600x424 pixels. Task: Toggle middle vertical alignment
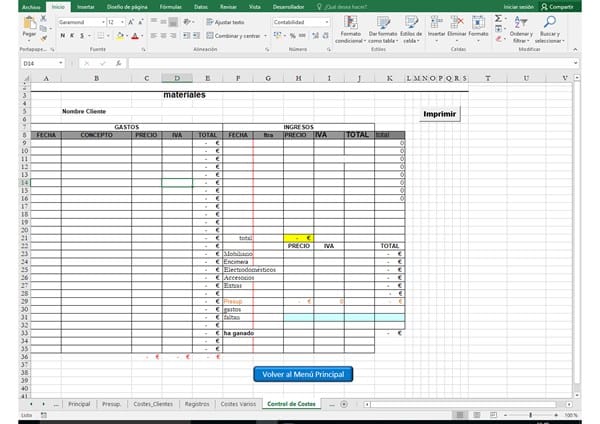163,22
